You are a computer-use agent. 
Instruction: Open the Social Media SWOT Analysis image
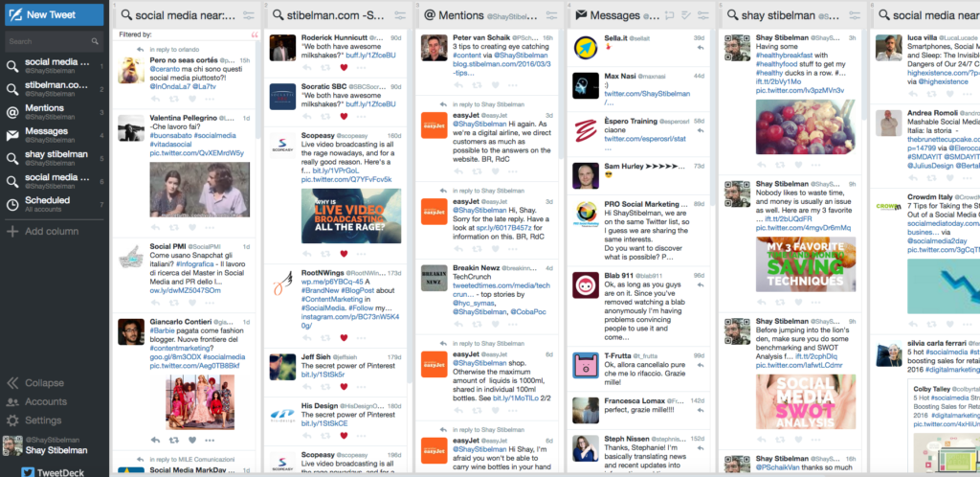806,401
